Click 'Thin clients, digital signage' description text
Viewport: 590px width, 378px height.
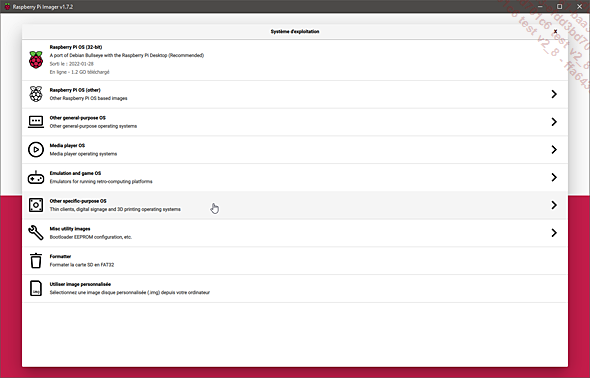tap(115, 209)
